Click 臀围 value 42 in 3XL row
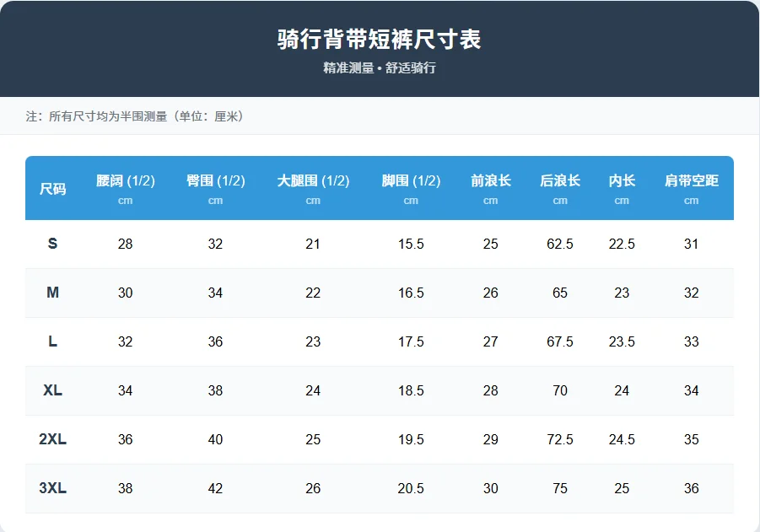The height and width of the screenshot is (532, 760). [215, 488]
